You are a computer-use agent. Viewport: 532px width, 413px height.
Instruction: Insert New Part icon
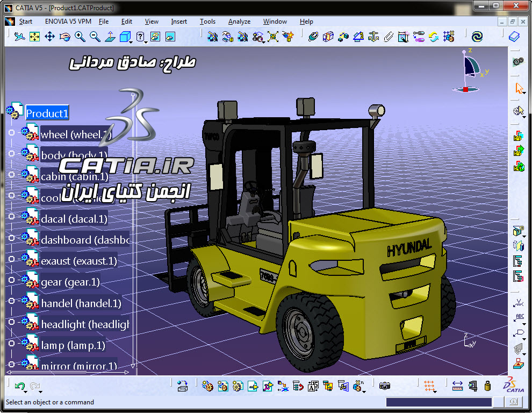[x=238, y=386]
